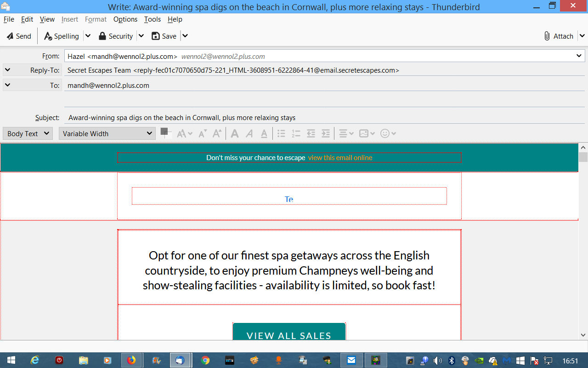Click the message body scrollbar down arrow
This screenshot has width=588, height=368.
(583, 335)
